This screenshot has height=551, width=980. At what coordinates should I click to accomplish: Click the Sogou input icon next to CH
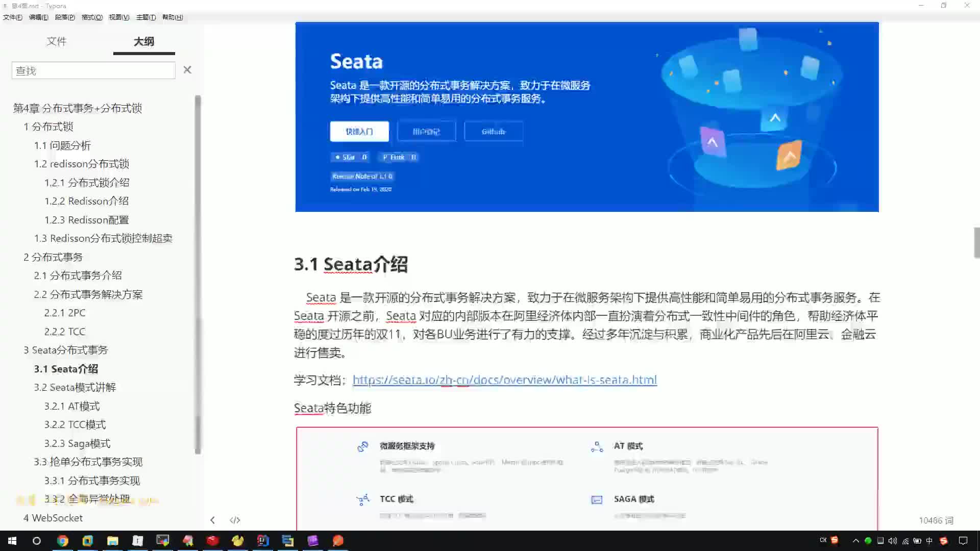835,540
